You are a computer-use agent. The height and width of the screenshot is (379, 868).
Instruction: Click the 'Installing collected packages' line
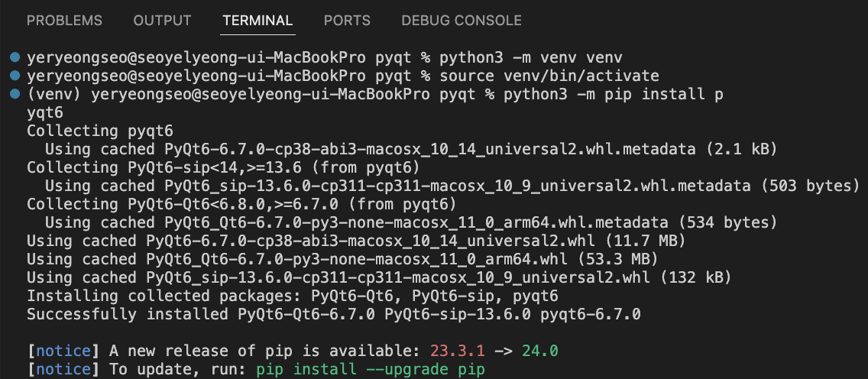[x=293, y=296]
